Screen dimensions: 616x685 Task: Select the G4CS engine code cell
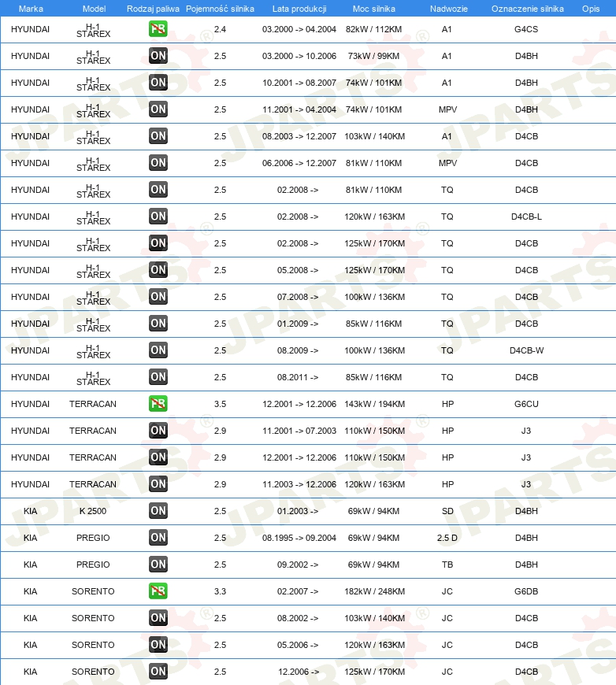click(x=526, y=29)
